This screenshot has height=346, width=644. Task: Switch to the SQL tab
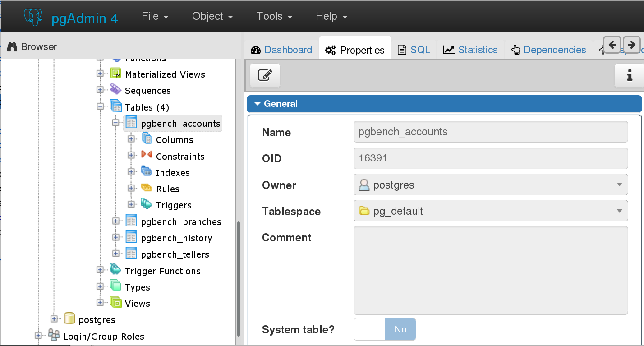tap(414, 50)
